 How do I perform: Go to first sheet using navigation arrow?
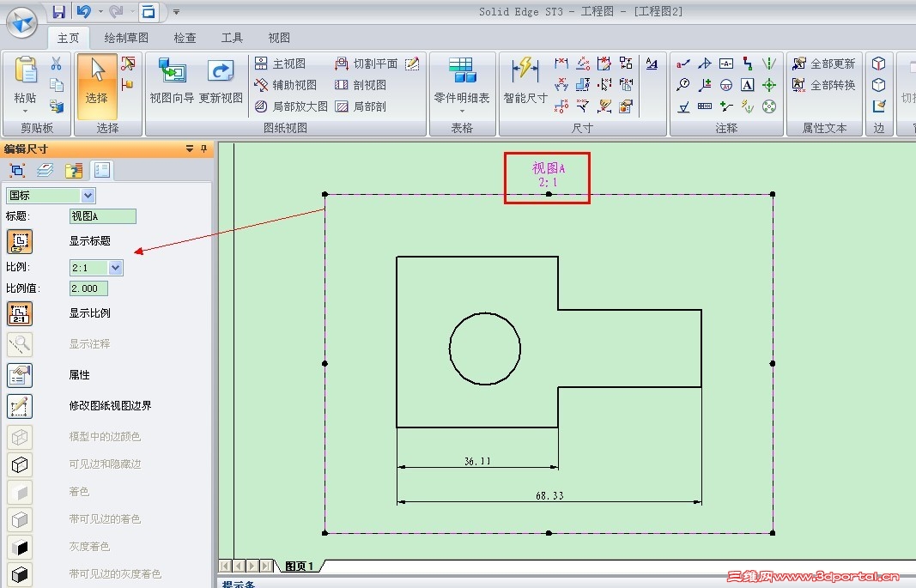pos(225,566)
